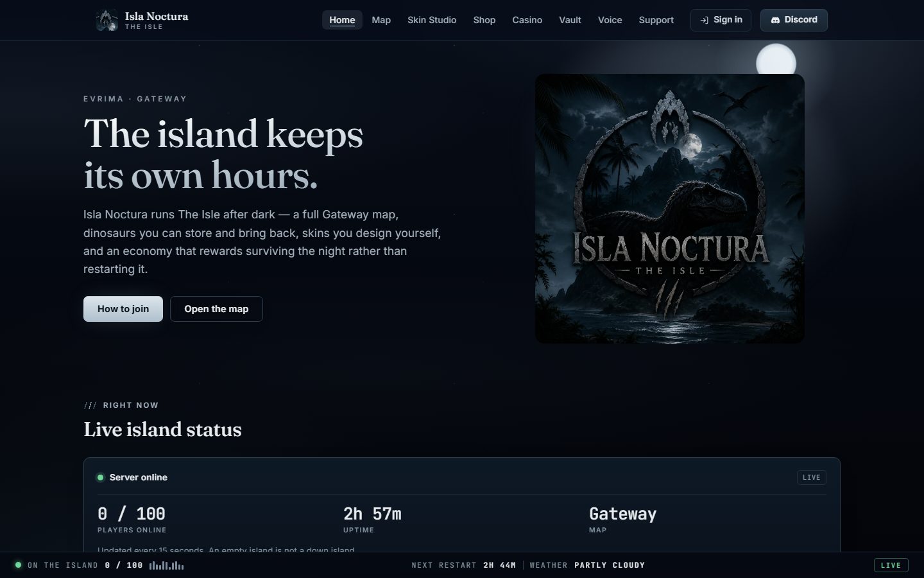Image resolution: width=924 pixels, height=578 pixels.
Task: Click the "PLAYERS ONLINE" label
Action: (x=132, y=530)
